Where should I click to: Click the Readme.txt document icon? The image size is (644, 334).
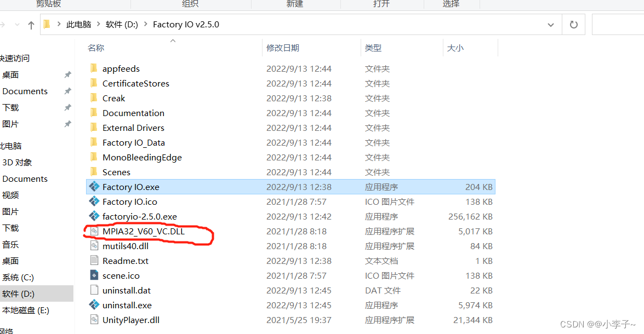click(94, 261)
